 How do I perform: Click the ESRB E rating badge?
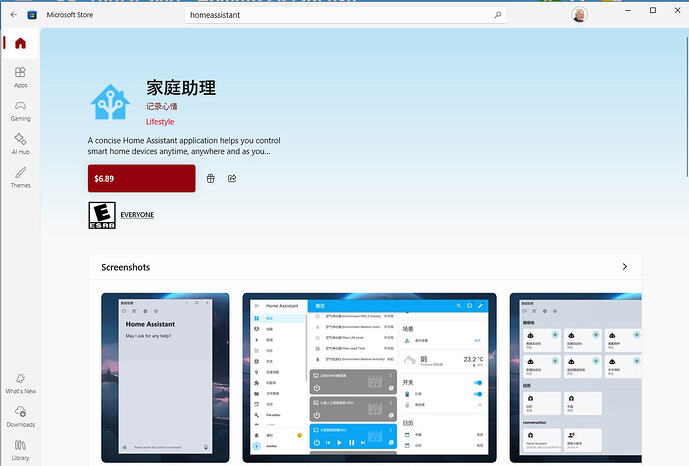coord(102,215)
